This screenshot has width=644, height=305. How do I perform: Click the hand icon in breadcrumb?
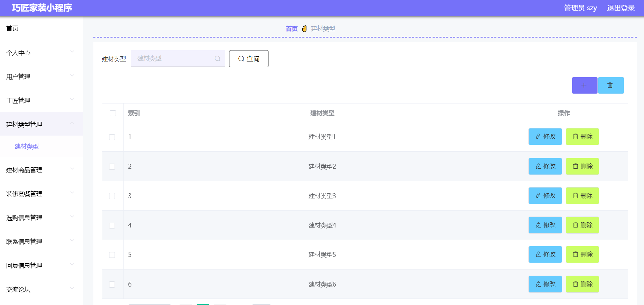[304, 29]
